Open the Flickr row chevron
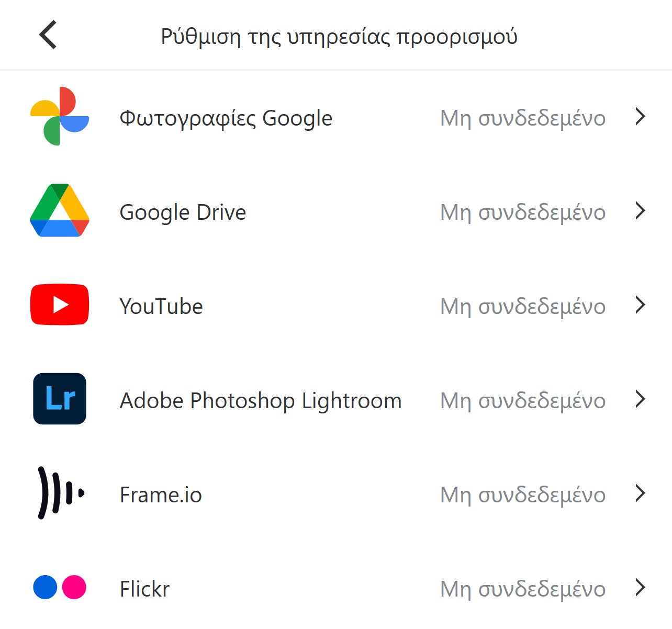 (640, 587)
